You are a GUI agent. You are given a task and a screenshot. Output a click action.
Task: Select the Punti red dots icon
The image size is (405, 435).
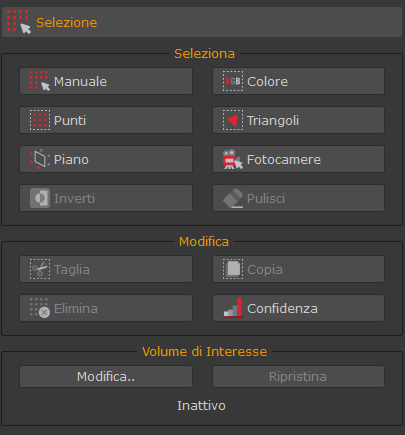click(40, 120)
